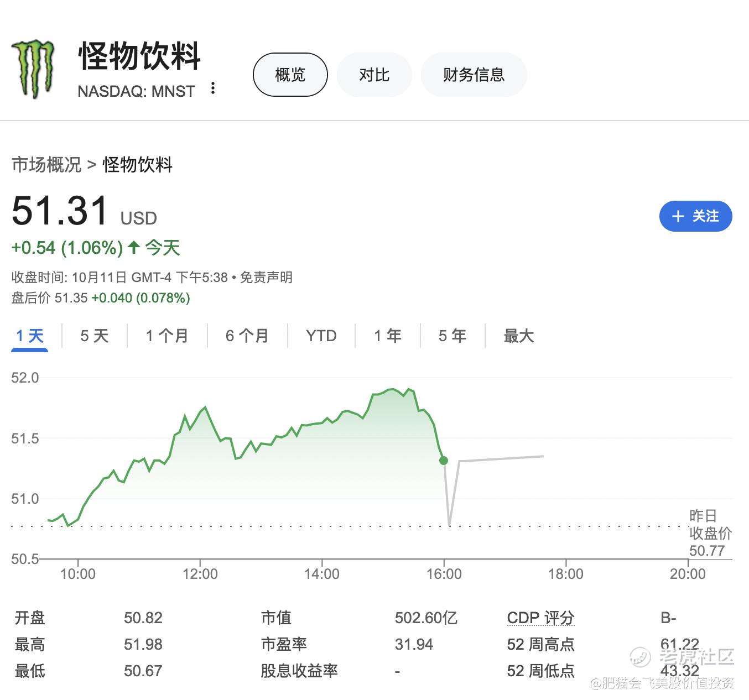
Task: Click the 市盈率 value 31.94
Action: coord(414,644)
